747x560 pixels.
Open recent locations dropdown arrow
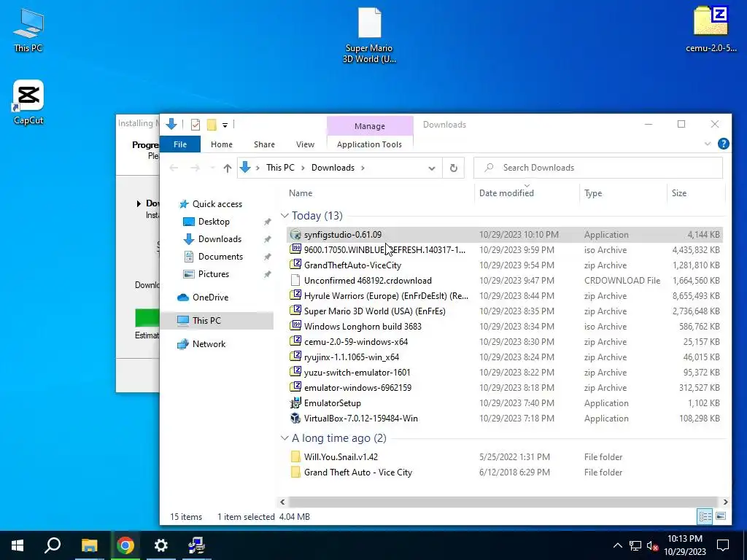(212, 168)
